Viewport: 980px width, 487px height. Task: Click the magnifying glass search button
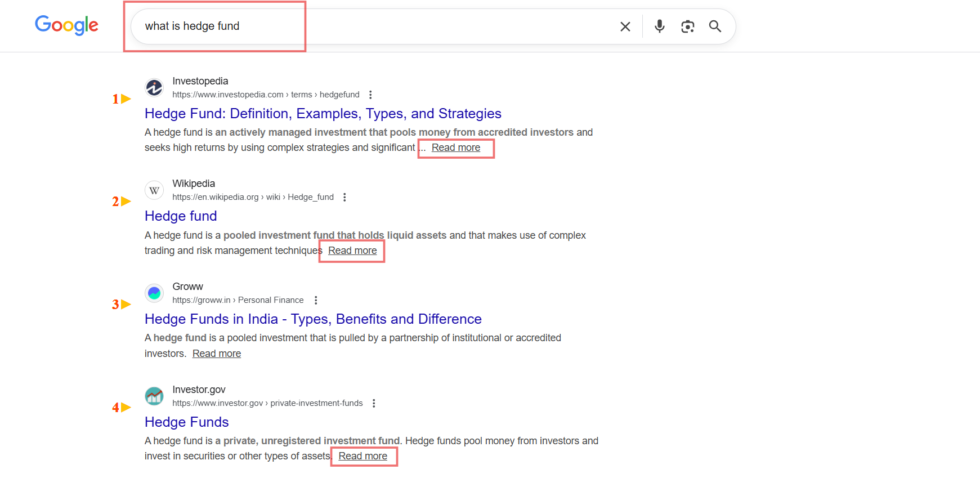pyautogui.click(x=715, y=26)
